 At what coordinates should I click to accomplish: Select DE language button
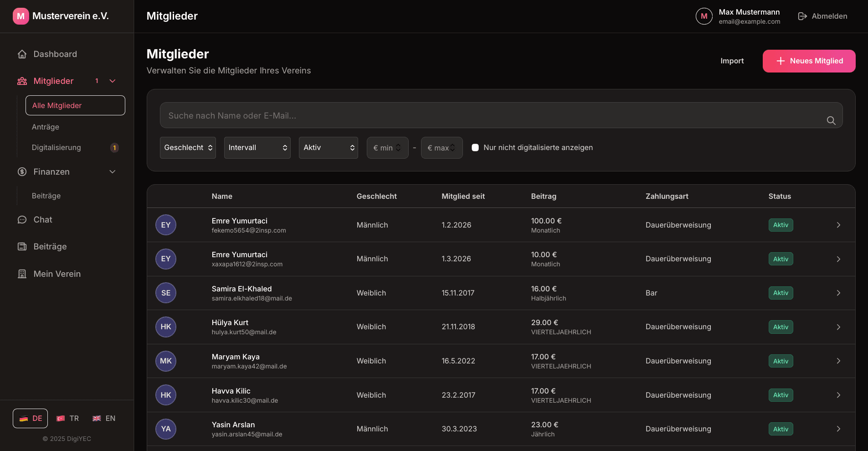point(30,419)
